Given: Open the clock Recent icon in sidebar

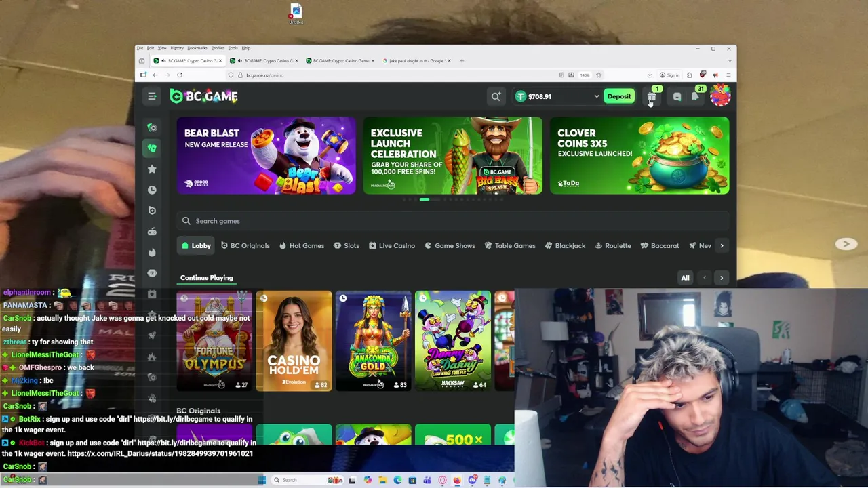Looking at the screenshot, I should pos(152,190).
